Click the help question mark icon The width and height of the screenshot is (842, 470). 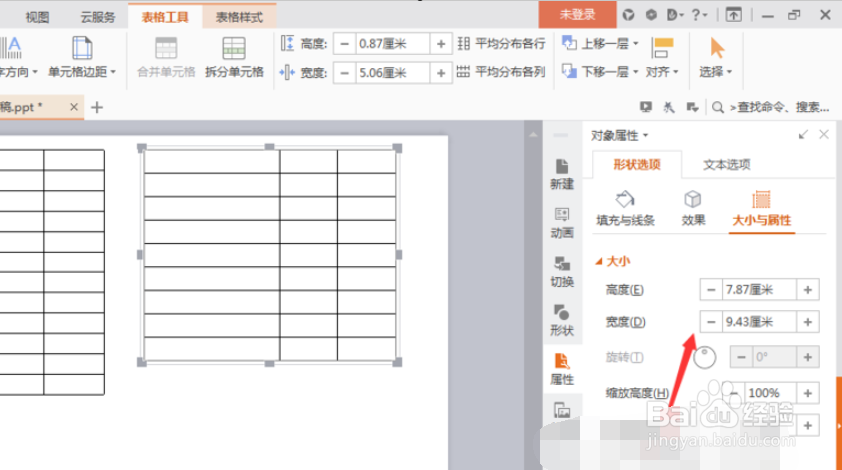tap(696, 15)
